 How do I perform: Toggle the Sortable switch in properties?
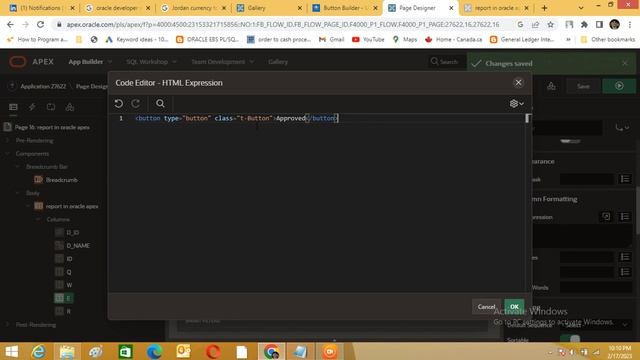(x=570, y=339)
